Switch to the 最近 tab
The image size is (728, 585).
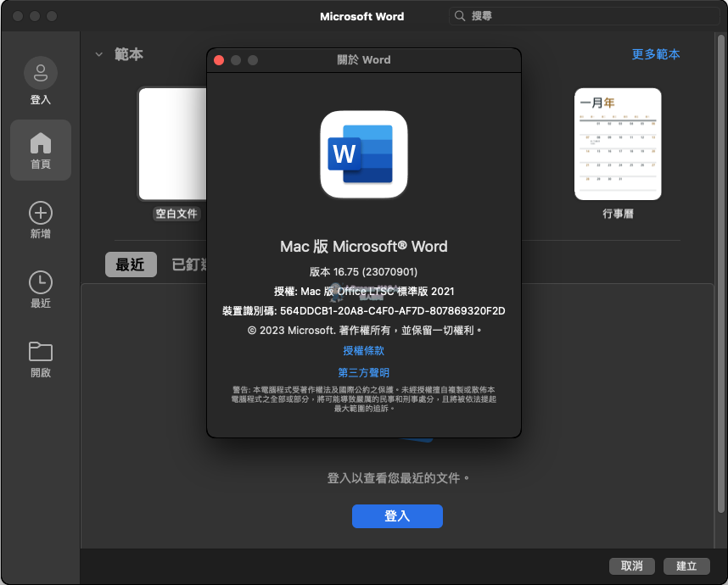point(131,265)
